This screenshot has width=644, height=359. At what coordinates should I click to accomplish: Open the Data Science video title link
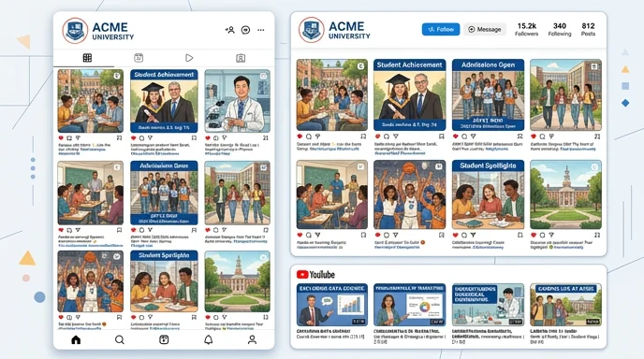pos(324,331)
